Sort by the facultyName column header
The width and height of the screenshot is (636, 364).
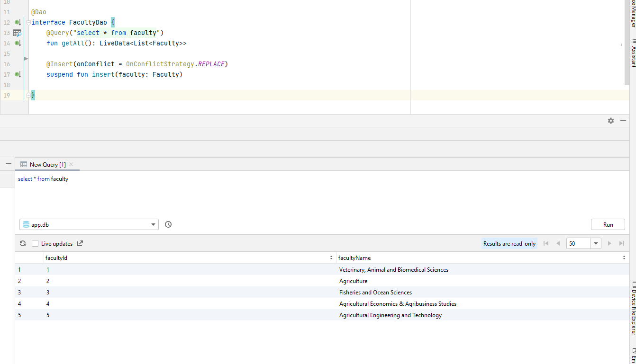[x=482, y=258]
